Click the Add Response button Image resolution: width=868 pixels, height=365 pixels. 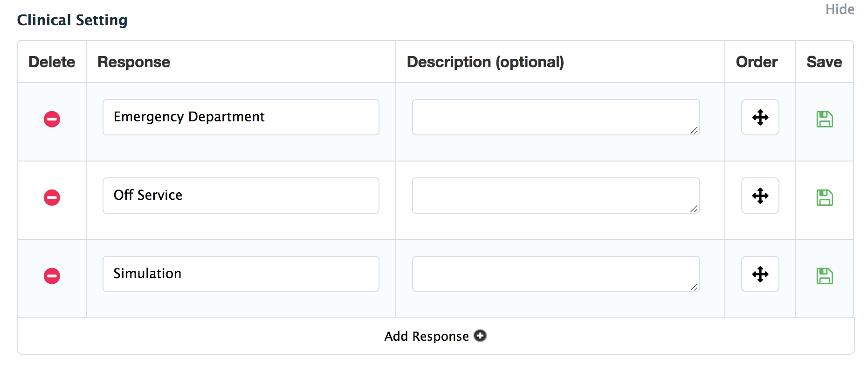427,336
